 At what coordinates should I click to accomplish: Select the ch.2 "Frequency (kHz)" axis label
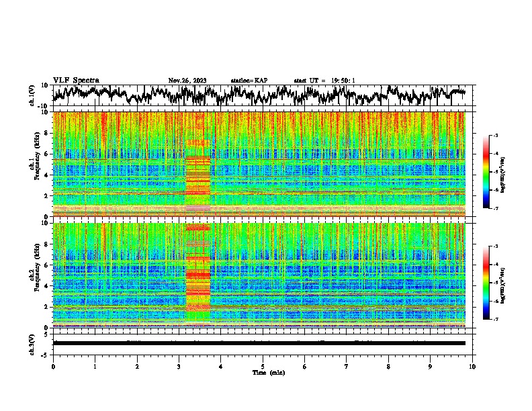[x=37, y=267]
